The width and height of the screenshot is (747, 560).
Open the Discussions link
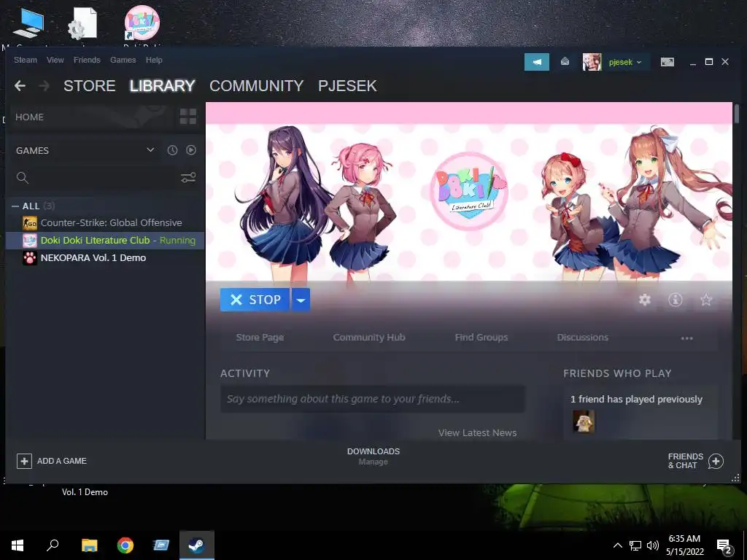[583, 338]
